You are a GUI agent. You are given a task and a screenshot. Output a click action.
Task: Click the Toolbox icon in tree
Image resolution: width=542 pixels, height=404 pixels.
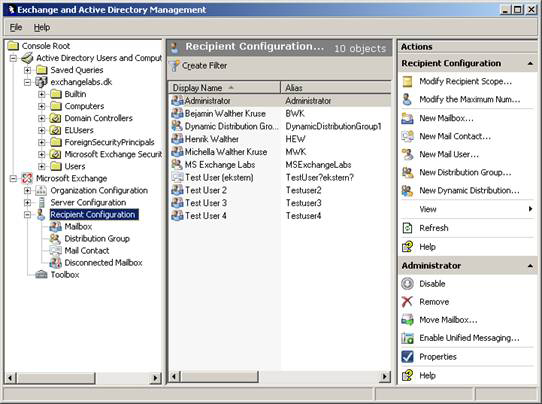click(x=41, y=275)
